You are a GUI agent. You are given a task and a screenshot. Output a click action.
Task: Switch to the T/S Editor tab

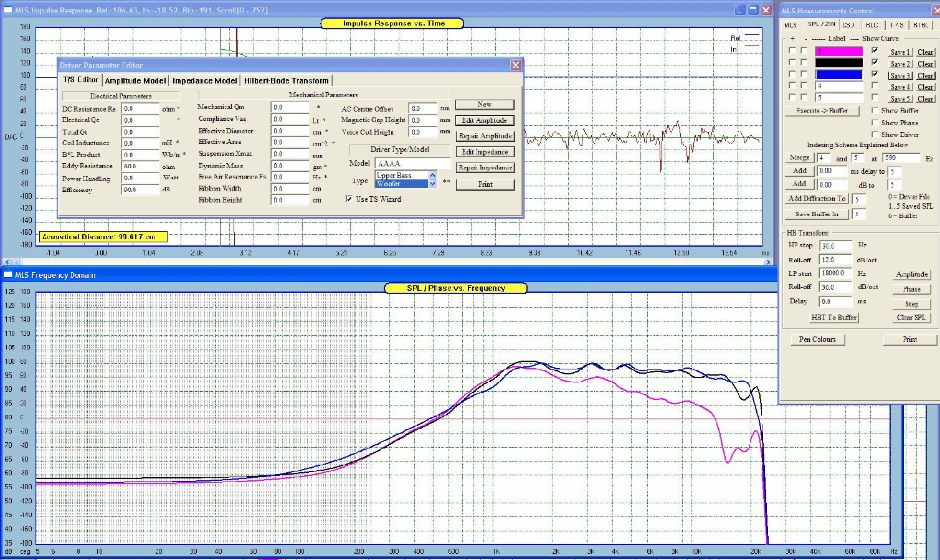[81, 80]
